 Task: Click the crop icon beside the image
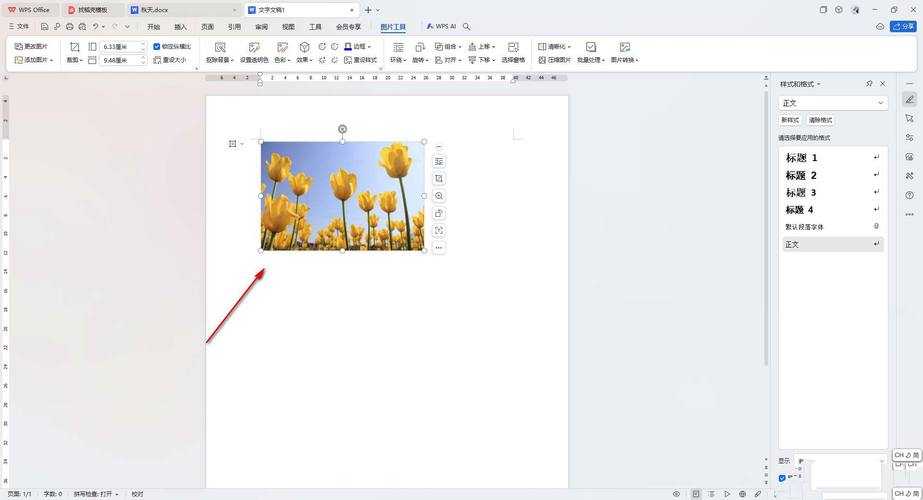point(439,179)
